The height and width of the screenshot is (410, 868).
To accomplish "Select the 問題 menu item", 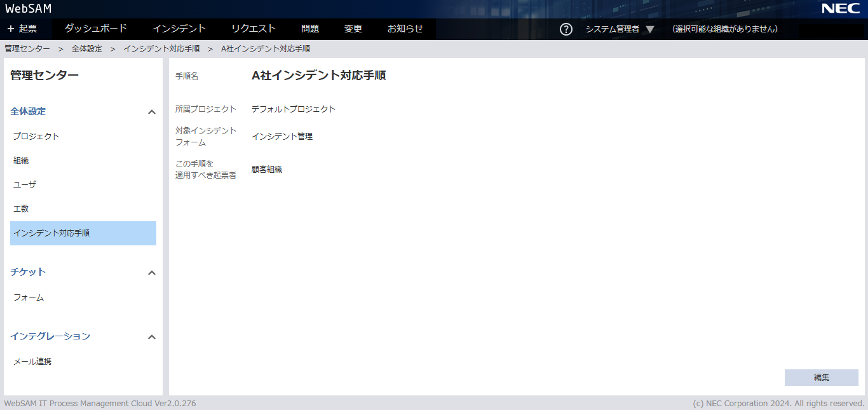I will tap(310, 29).
